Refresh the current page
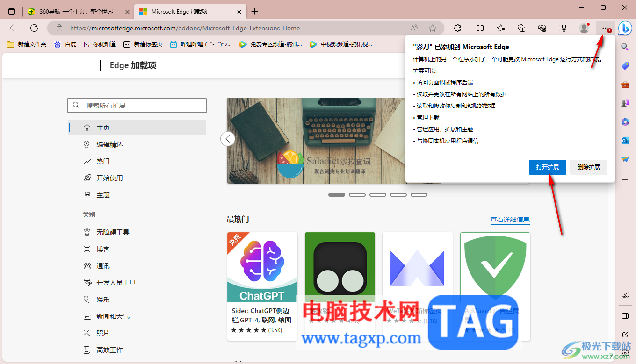636x364 pixels. (34, 28)
